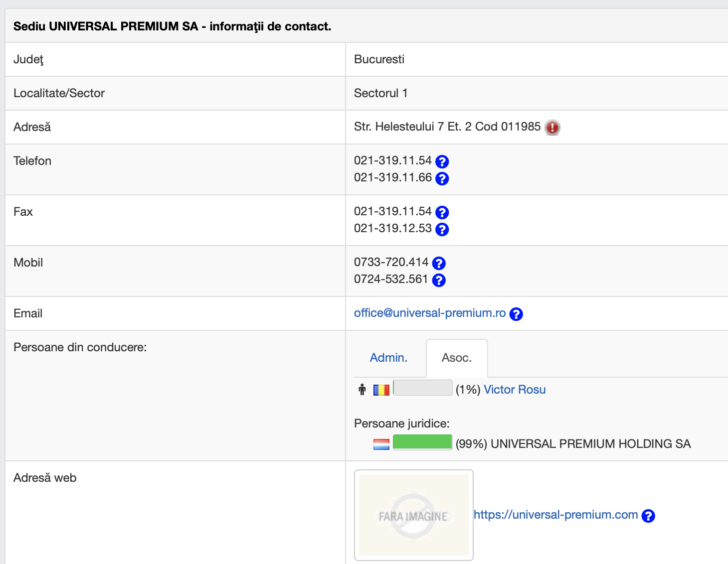Click the office@universal-premium.ro email link
Screen dimensions: 728x564
(x=430, y=313)
